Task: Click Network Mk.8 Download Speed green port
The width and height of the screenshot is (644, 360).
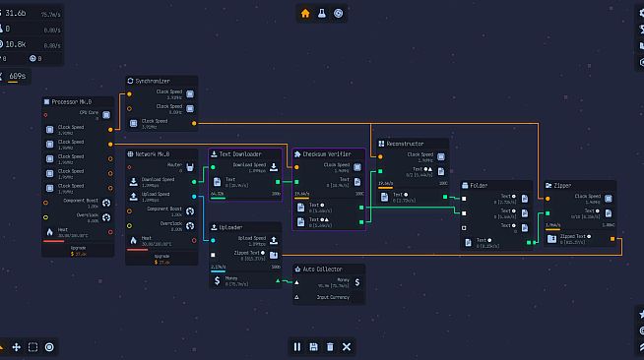Action: pos(194,182)
